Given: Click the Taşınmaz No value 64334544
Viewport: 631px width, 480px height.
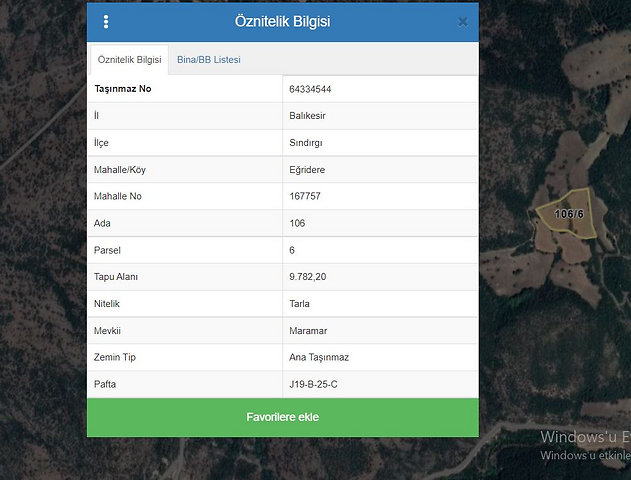Looking at the screenshot, I should pyautogui.click(x=310, y=89).
